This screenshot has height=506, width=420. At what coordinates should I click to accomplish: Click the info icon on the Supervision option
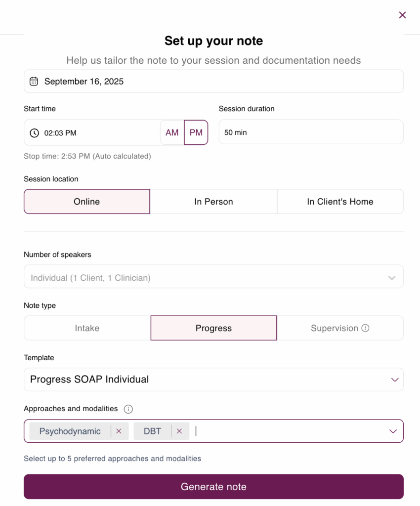(365, 328)
